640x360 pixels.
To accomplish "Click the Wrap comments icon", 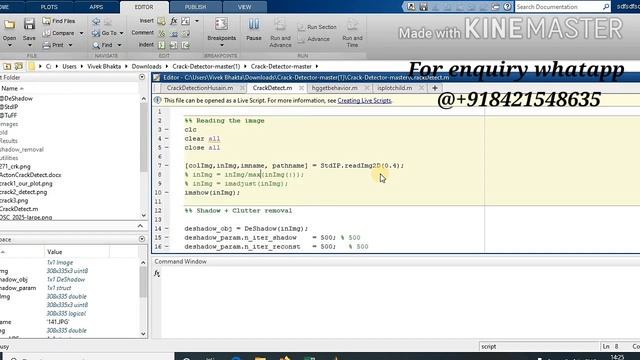I will (186, 33).
